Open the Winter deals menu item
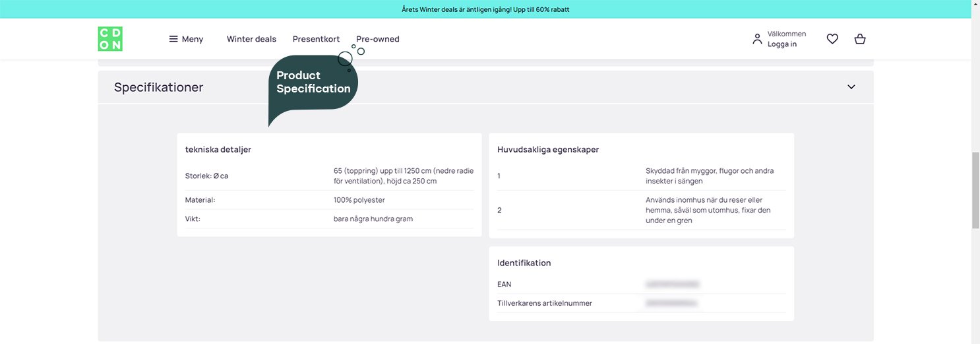The image size is (980, 344). point(251,39)
